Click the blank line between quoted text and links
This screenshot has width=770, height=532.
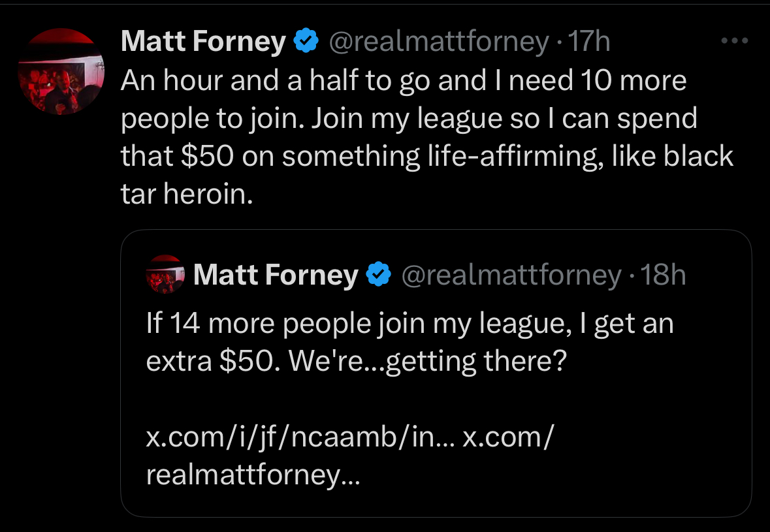point(392,399)
